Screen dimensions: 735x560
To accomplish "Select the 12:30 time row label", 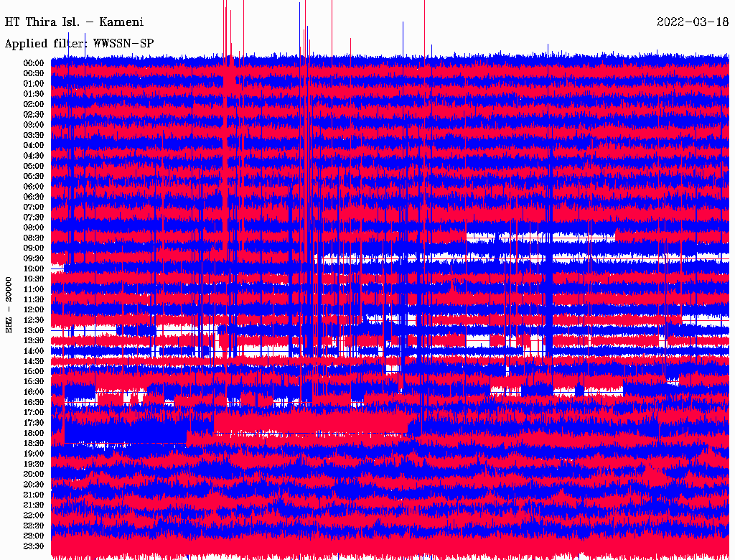I will pos(34,320).
